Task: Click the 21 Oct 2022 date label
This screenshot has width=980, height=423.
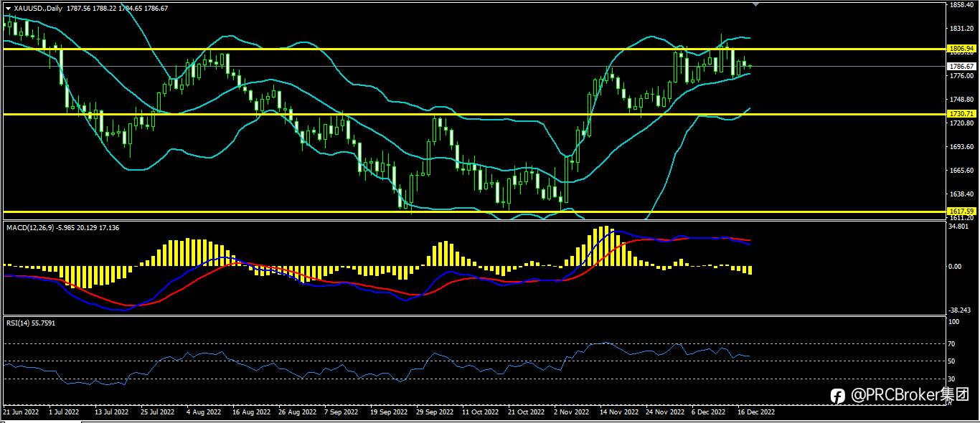Action: pos(526,413)
